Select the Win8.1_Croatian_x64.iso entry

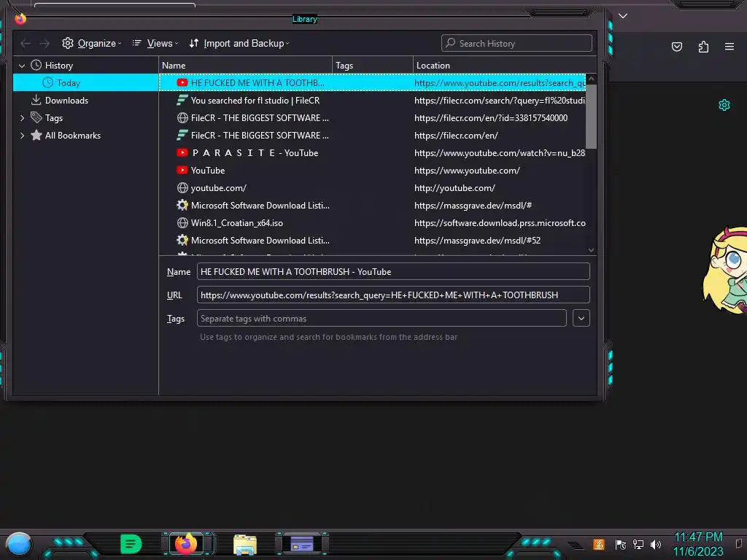coord(373,223)
